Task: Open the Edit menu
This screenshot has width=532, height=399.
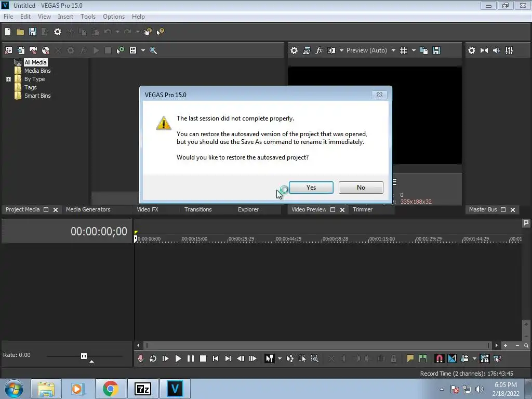Action: pyautogui.click(x=25, y=16)
